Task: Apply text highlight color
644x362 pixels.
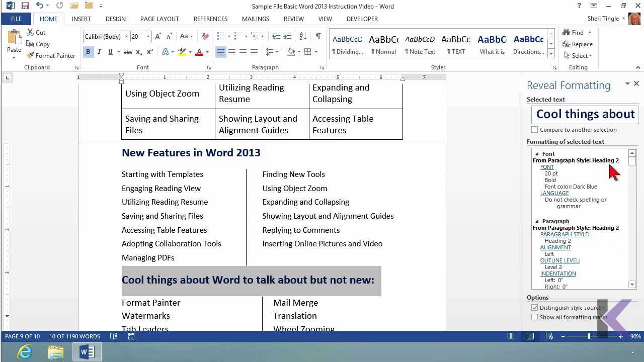Action: pos(181,52)
